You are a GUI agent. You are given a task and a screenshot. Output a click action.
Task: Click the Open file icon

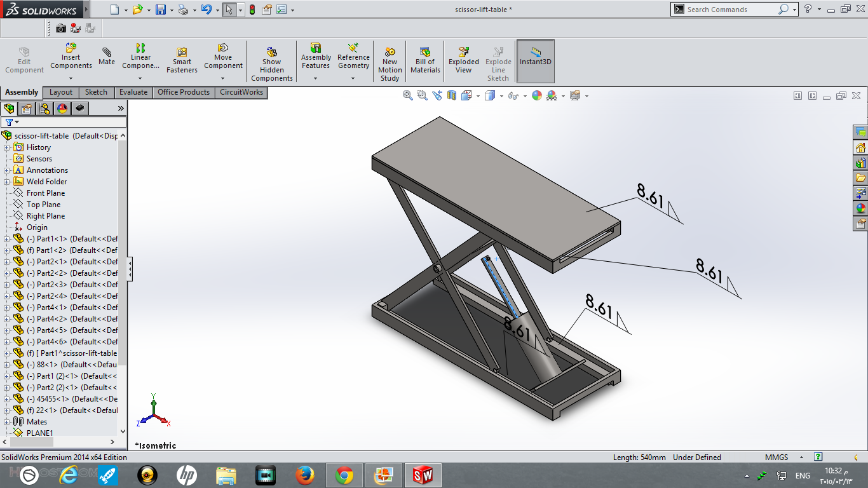point(137,10)
